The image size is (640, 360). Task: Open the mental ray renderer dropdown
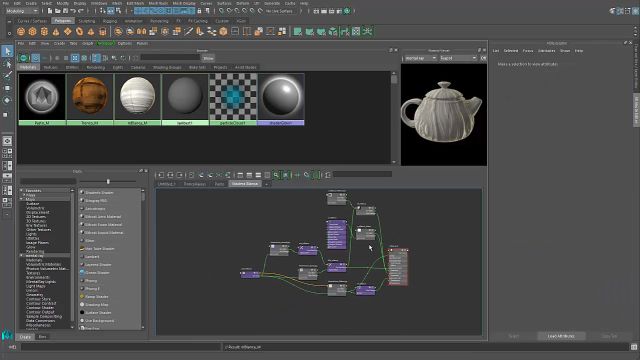click(x=420, y=58)
